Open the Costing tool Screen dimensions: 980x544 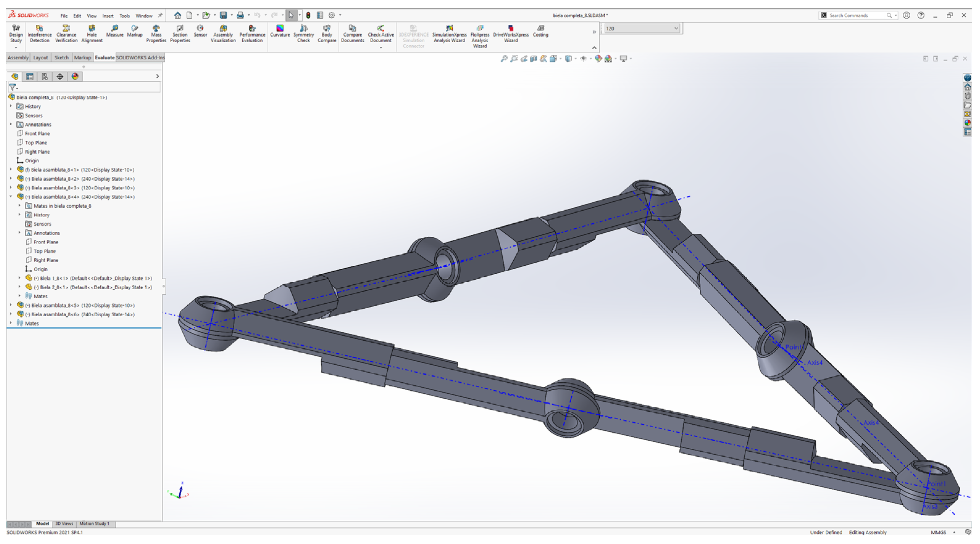tap(540, 31)
